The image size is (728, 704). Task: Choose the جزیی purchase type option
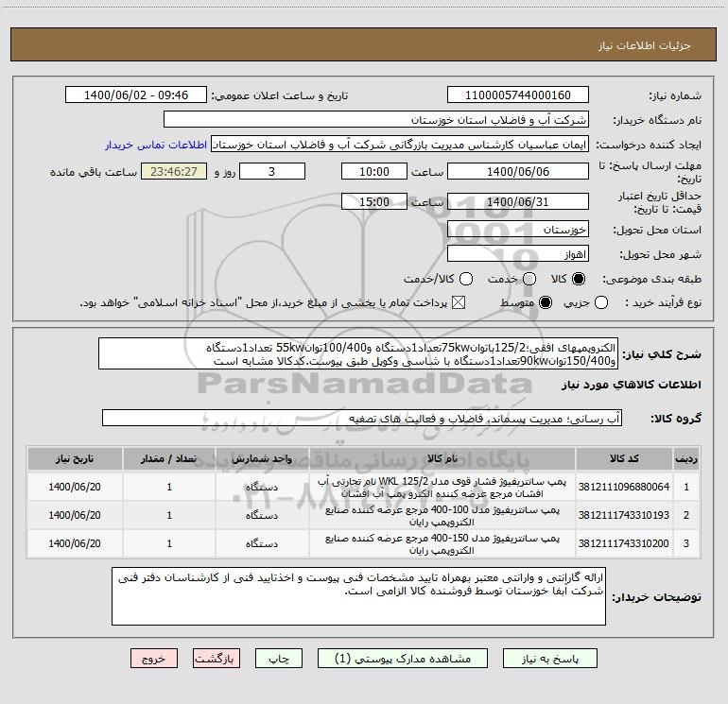(601, 302)
